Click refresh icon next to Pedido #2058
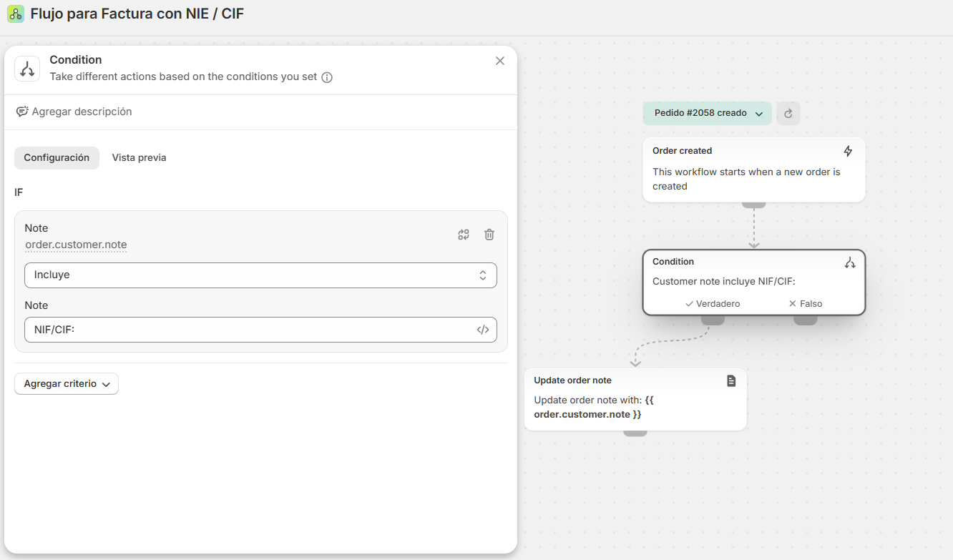 tap(788, 113)
